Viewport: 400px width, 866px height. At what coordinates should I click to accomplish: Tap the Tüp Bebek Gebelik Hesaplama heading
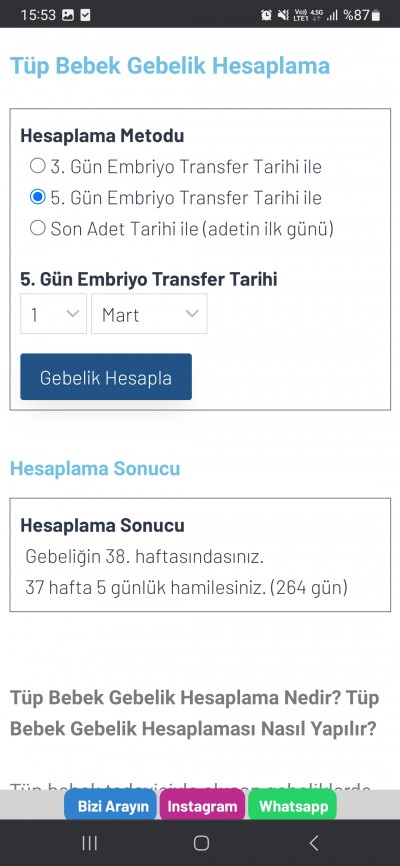point(170,66)
